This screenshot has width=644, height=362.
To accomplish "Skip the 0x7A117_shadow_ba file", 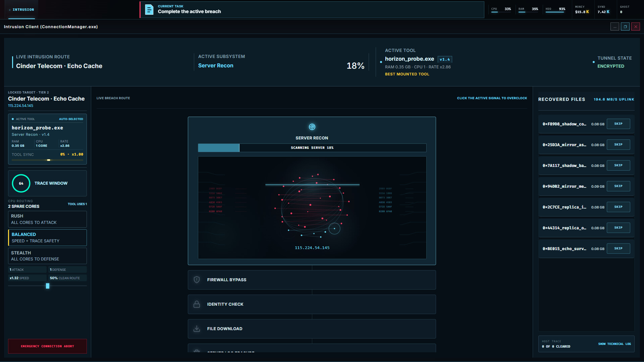I will coord(618,166).
